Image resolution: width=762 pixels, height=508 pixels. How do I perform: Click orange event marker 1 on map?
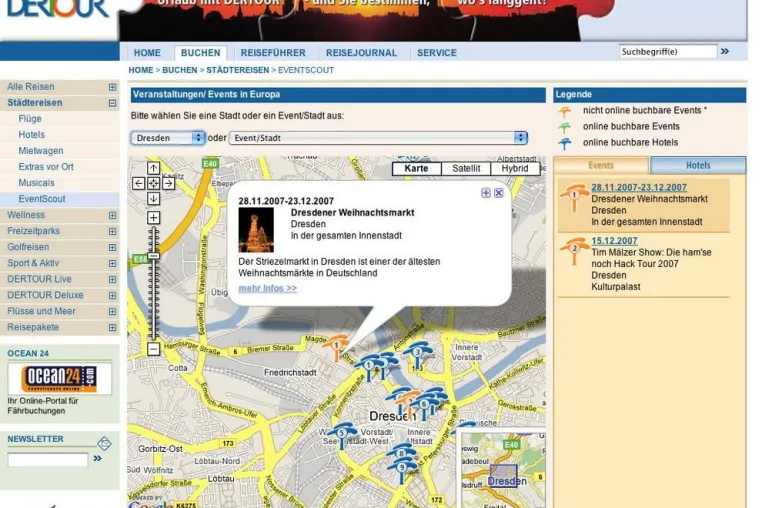click(336, 347)
